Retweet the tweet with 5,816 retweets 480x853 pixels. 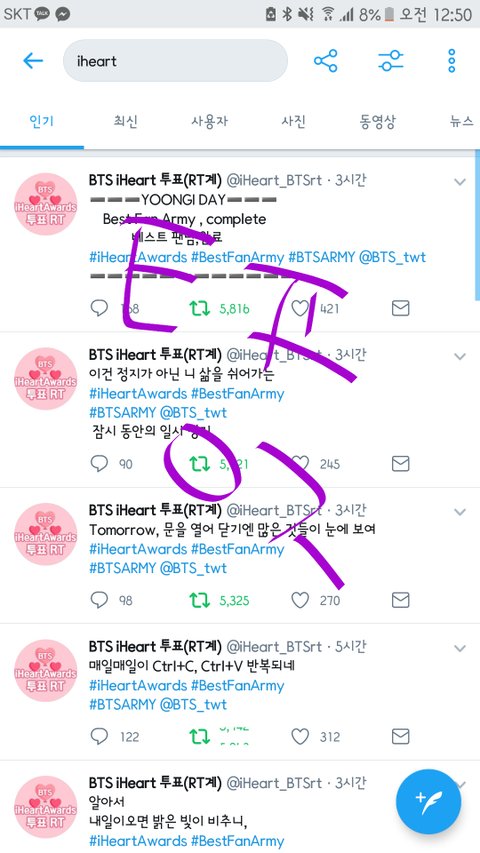click(199, 309)
